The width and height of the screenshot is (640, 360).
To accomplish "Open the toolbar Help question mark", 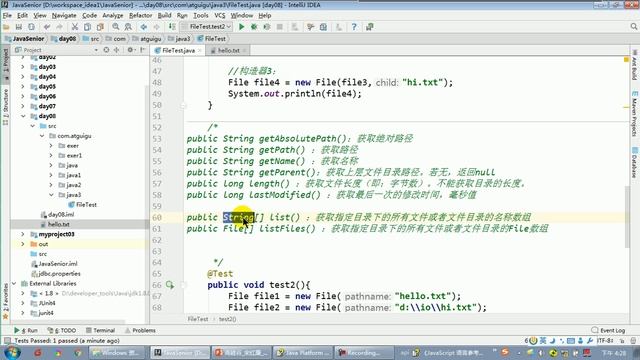I will pyautogui.click(x=354, y=27).
